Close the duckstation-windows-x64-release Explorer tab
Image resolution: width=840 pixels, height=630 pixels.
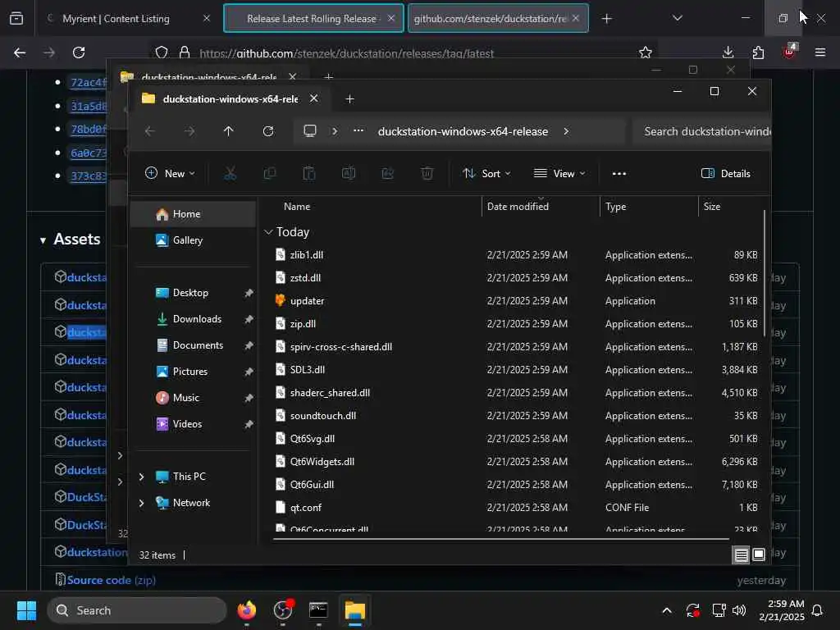[314, 98]
